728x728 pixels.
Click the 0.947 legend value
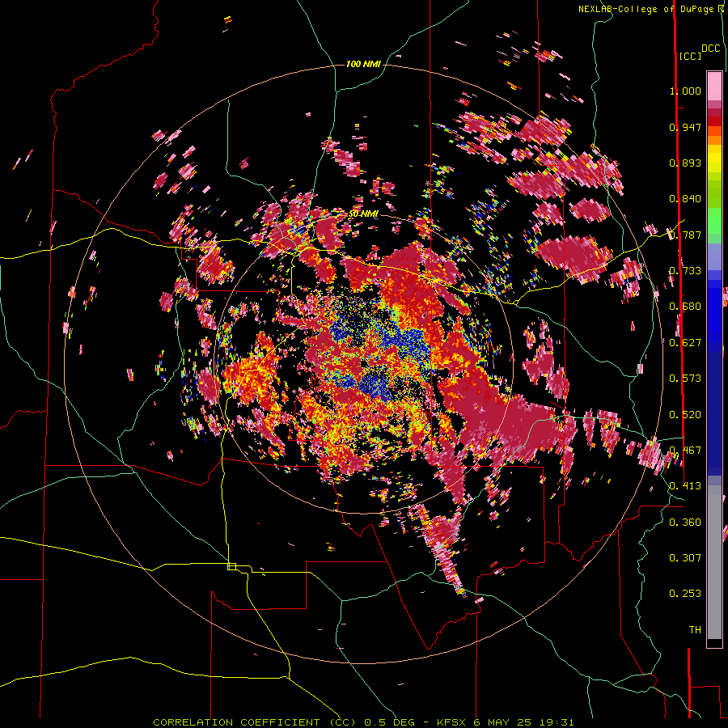[685, 127]
